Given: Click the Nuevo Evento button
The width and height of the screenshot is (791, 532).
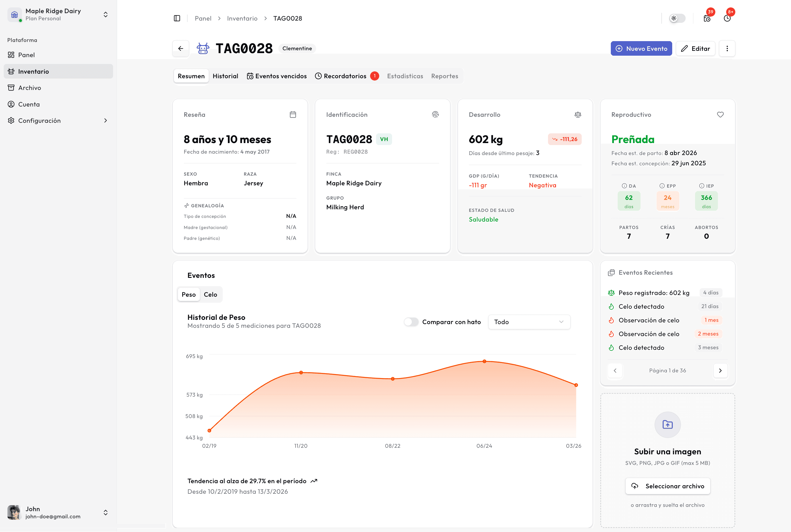Looking at the screenshot, I should (x=641, y=49).
